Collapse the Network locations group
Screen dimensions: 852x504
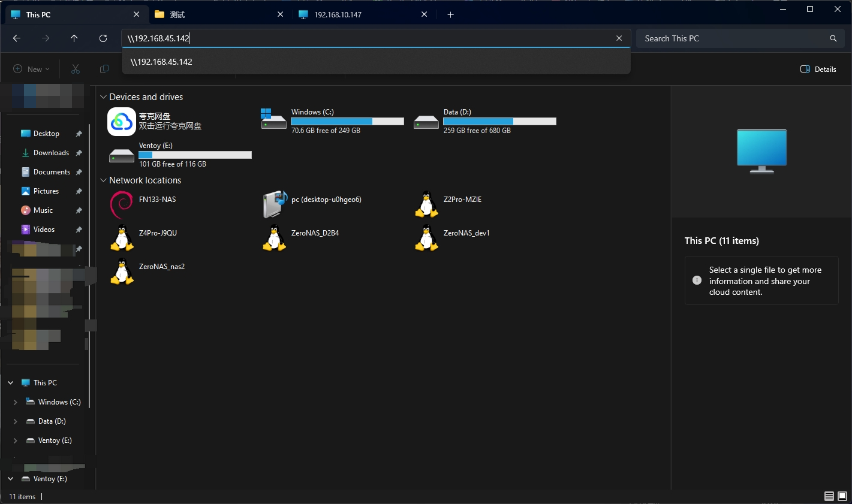[x=103, y=180]
